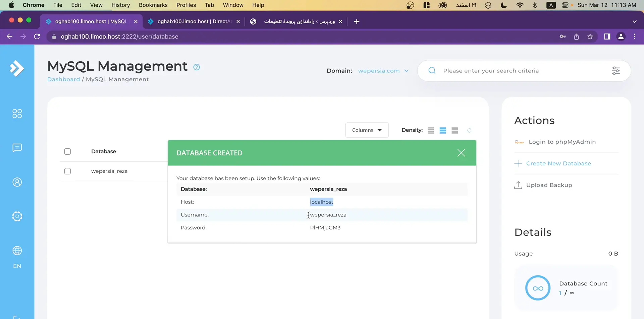Open the user account icon in sidebar
Screen dimensions: 644x319
pos(17,182)
